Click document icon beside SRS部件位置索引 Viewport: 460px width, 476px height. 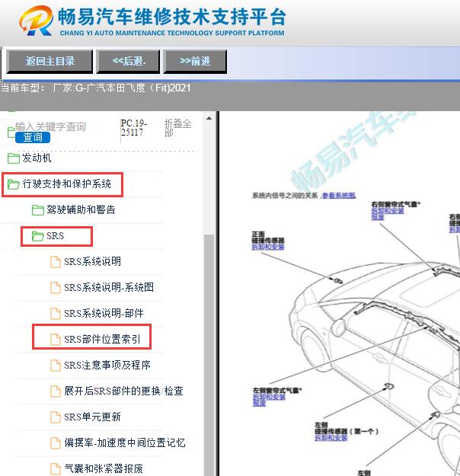click(56, 340)
